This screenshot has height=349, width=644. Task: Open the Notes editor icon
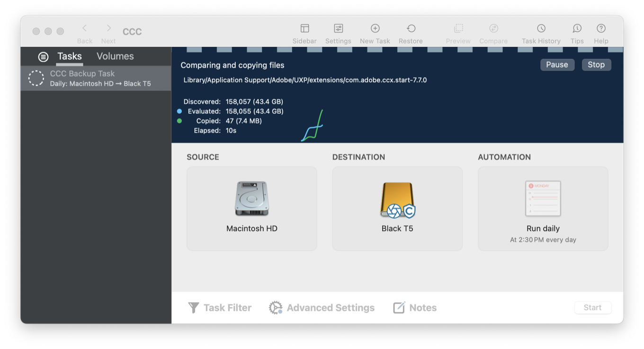414,307
